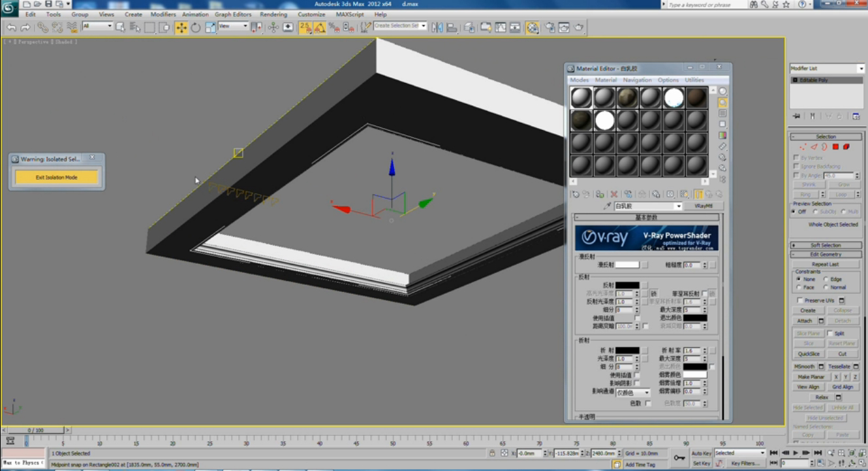The height and width of the screenshot is (471, 868).
Task: Click the Attach button
Action: tap(805, 321)
